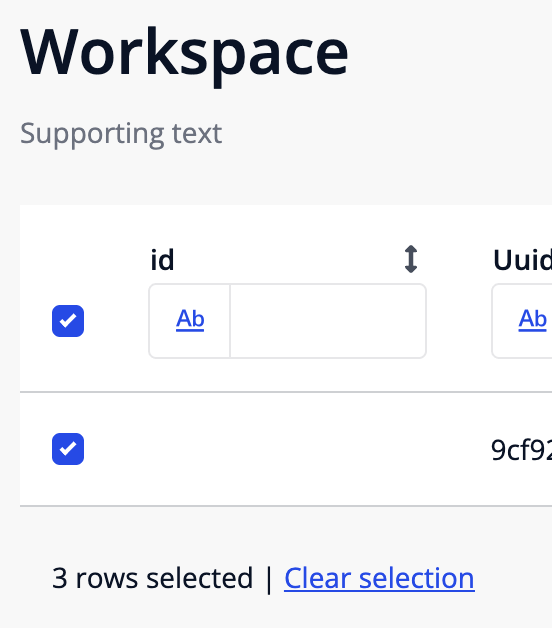The image size is (552, 628).
Task: Deselect the row starting with 9cf92
Action: tap(68, 449)
